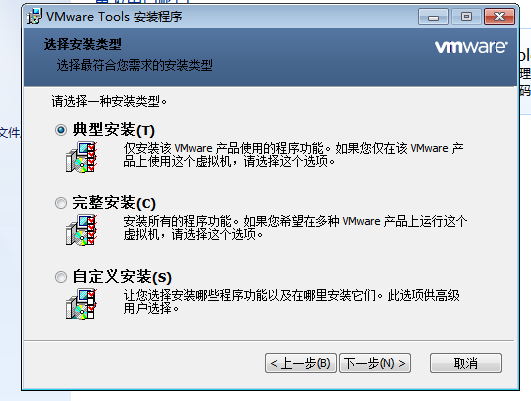The image size is (531, 401).
Task: Choose the 完整安装(C) radio option
Action: 61,203
